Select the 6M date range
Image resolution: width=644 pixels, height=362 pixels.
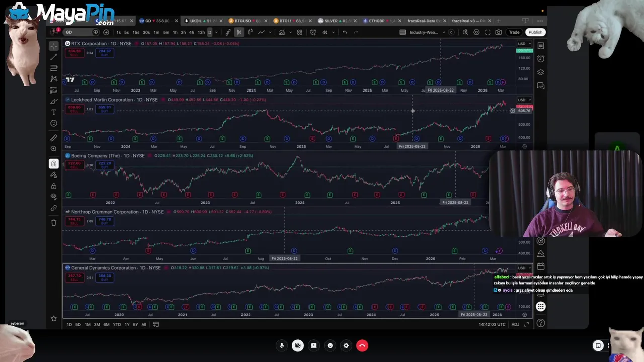106,324
